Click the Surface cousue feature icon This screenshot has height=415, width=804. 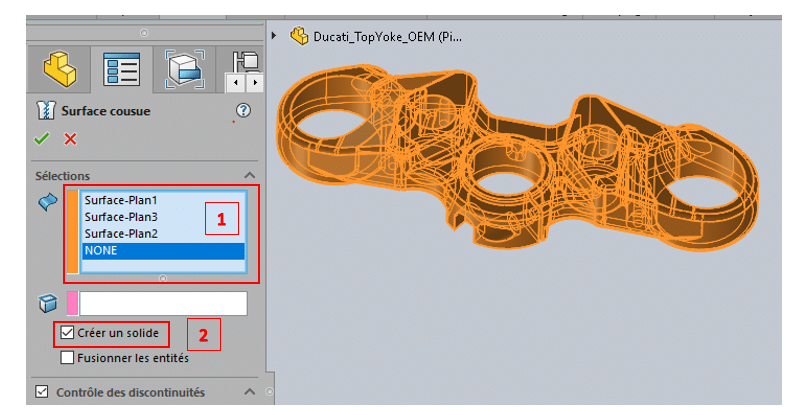[x=46, y=110]
